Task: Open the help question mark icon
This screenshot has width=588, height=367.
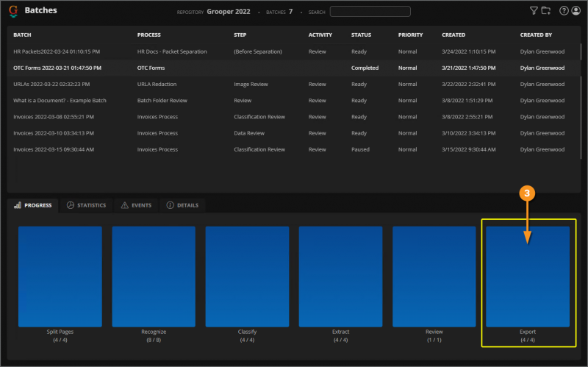Action: click(564, 11)
